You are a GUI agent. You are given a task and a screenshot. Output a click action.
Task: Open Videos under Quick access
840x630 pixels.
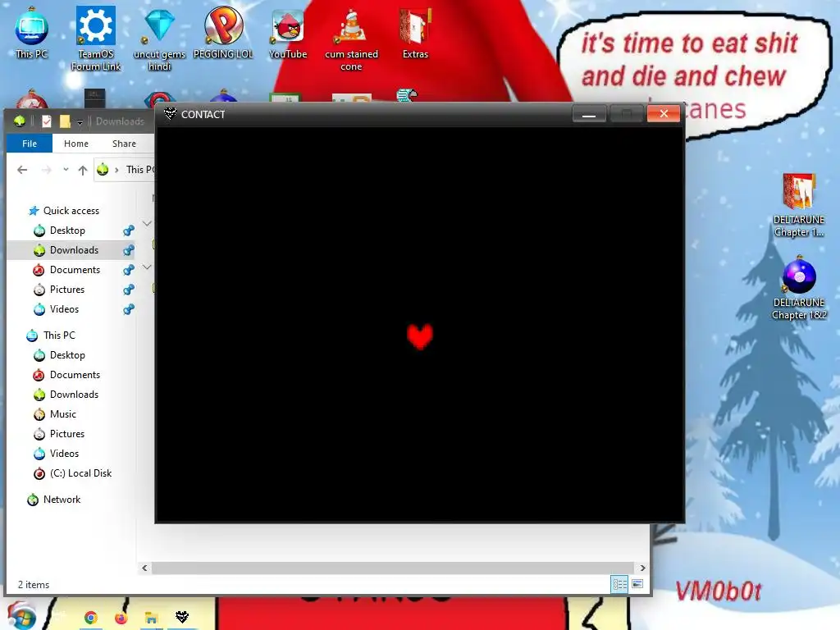click(64, 309)
